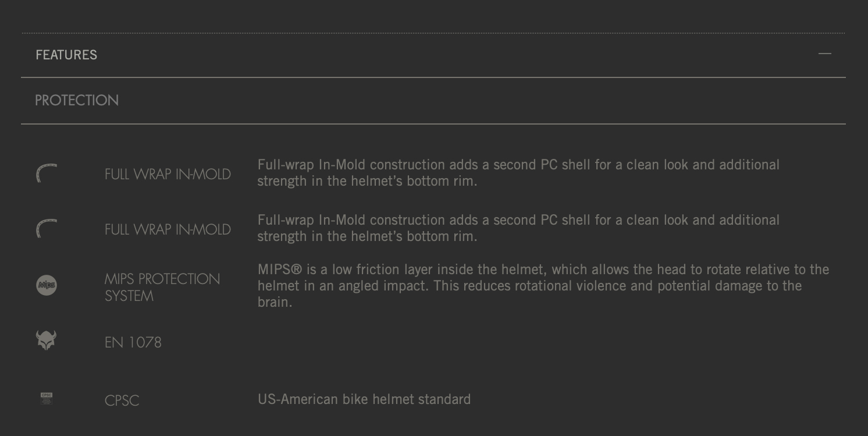The width and height of the screenshot is (868, 436).
Task: Click the second Full-wrap In-Mold construction description
Action: [x=518, y=228]
